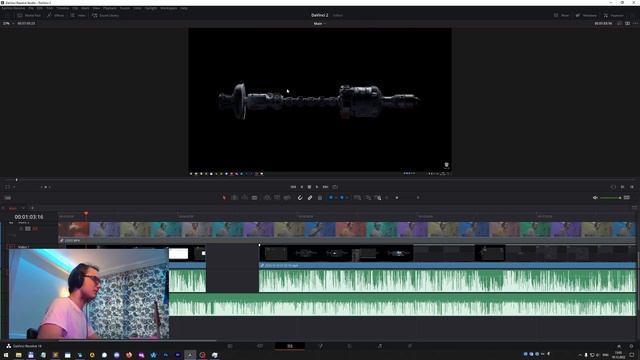
Task: Click the Detail Zoom icon
Action: pyautogui.click(x=368, y=198)
